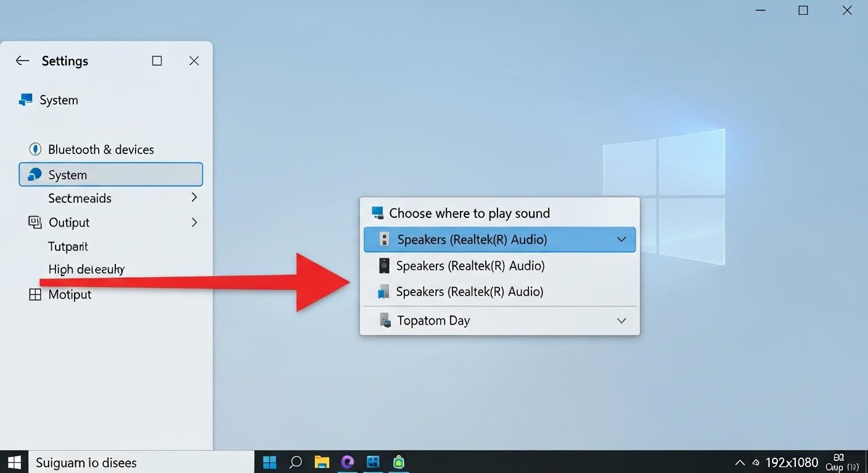
Task: Expand the Output section chevron
Action: pyautogui.click(x=194, y=222)
